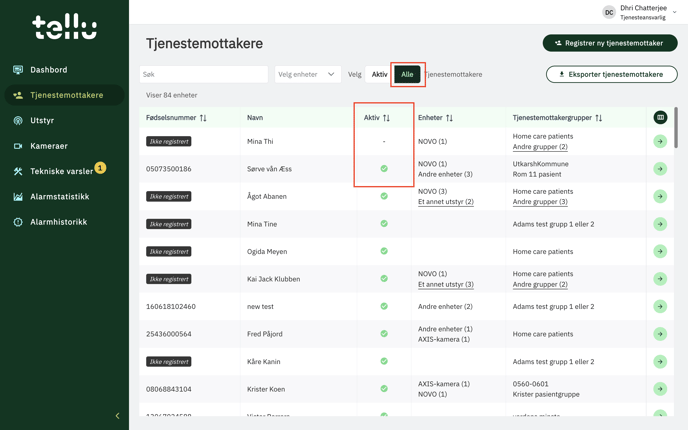
Task: Click UtkarshKommune group text
Action: [x=541, y=164]
